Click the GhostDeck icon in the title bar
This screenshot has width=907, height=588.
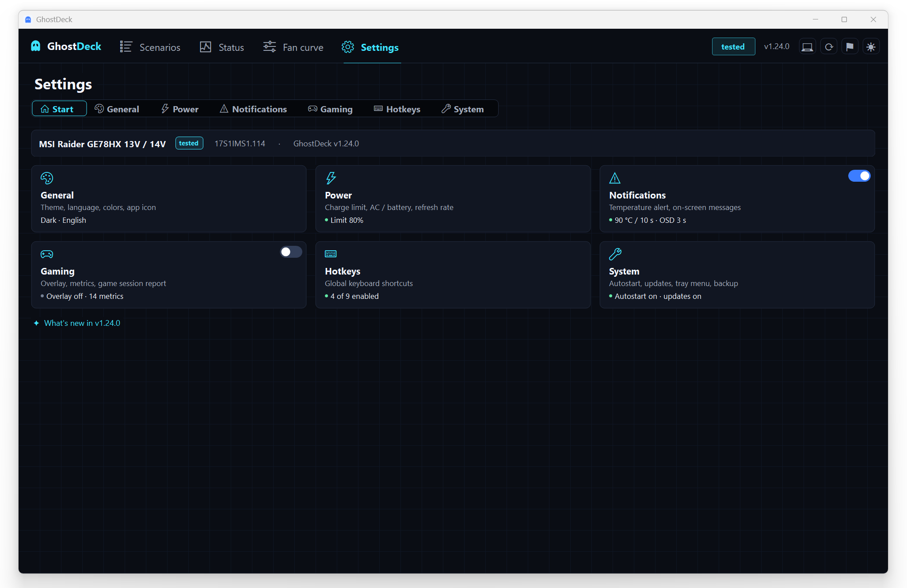pos(28,19)
